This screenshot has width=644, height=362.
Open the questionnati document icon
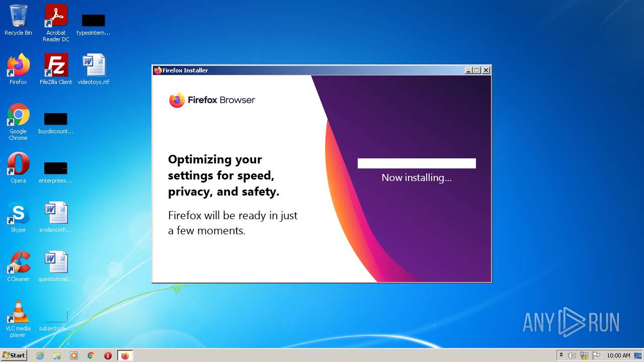coord(56,266)
